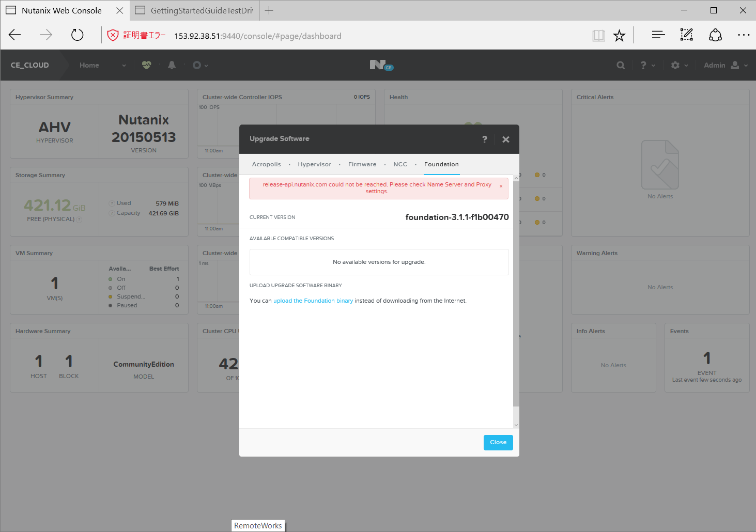Image resolution: width=756 pixels, height=532 pixels.
Task: Switch to the NCC tab
Action: coord(400,164)
